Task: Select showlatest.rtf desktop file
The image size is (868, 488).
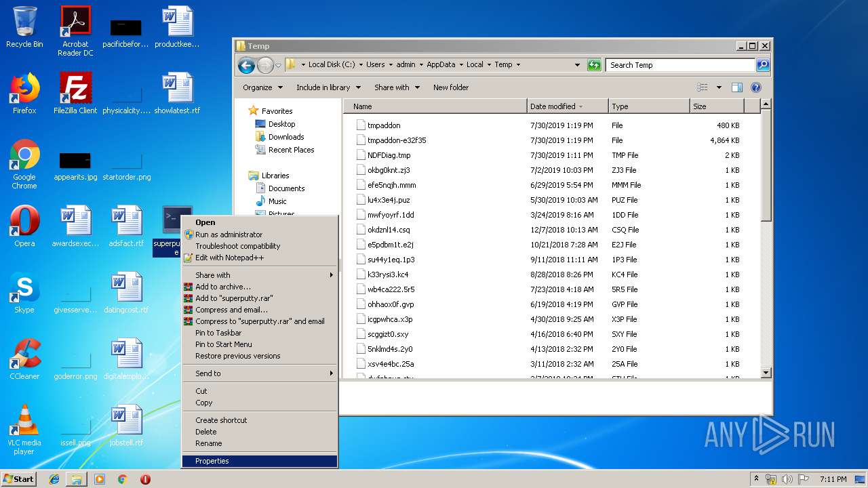Action: 177,94
